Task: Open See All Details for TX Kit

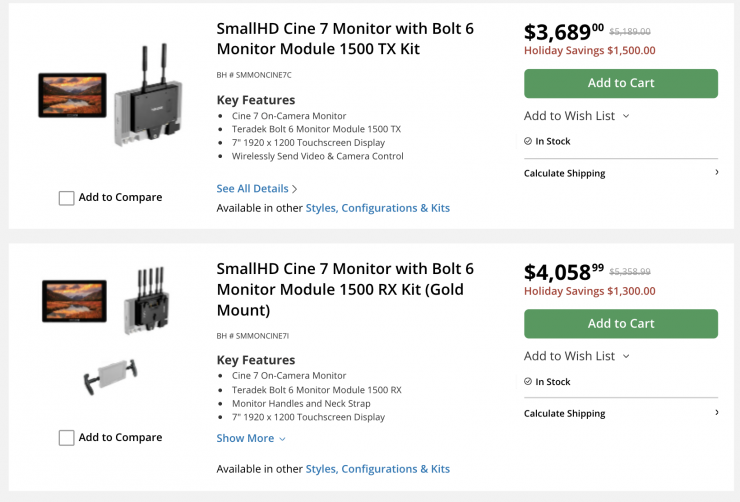Action: coord(257,188)
